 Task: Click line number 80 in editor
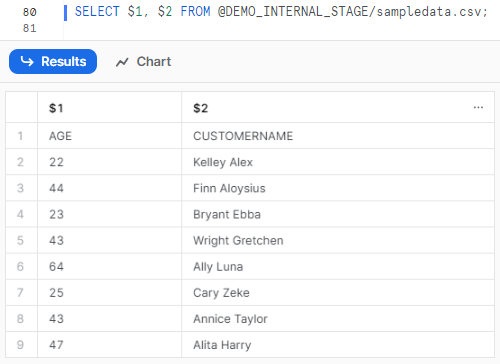29,12
